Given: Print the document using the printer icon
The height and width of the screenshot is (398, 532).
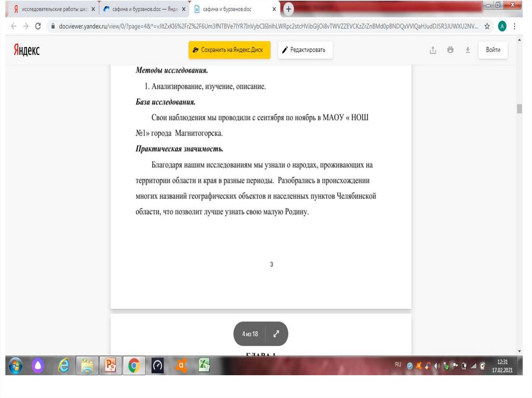Looking at the screenshot, I should coord(450,50).
